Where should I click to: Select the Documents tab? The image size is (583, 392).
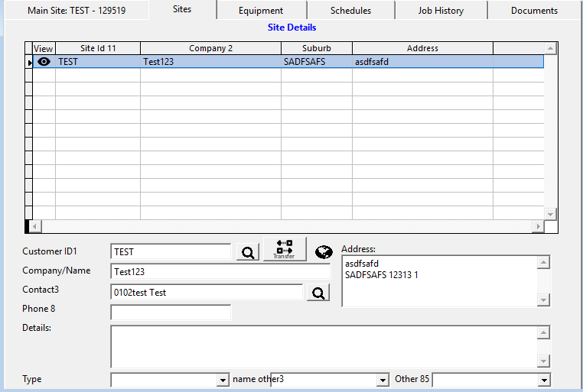click(x=534, y=11)
